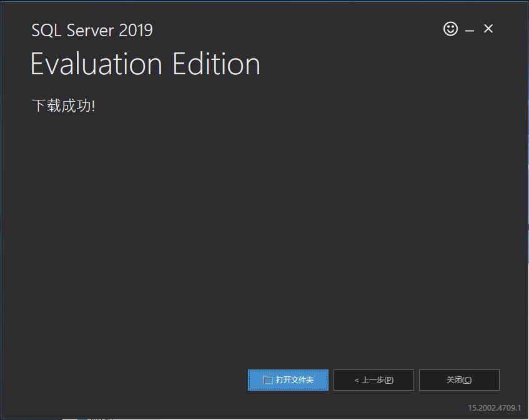Screen dimensions: 529x420
Task: Click the version number 15.2002.4709.1
Action: pyautogui.click(x=494, y=408)
